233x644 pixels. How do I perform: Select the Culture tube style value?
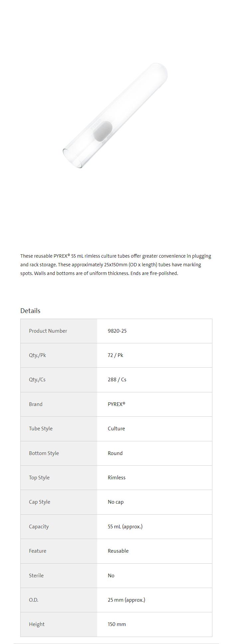pos(116,429)
